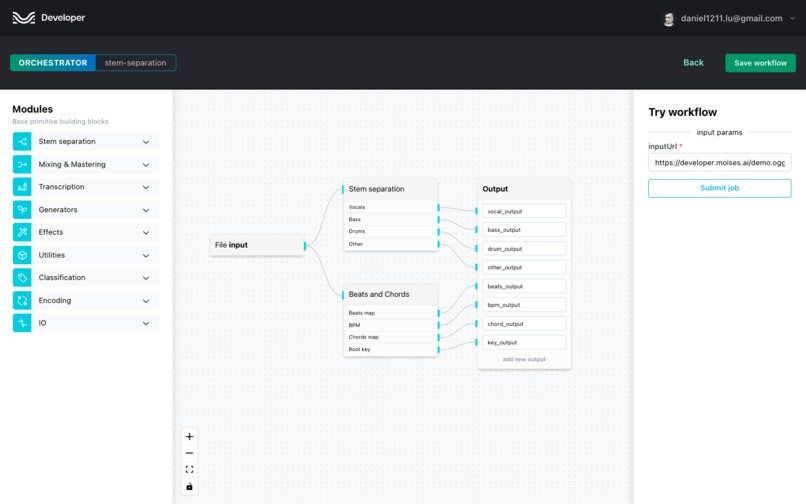Expand the Classification module list
This screenshot has height=504, width=806.
click(x=146, y=278)
